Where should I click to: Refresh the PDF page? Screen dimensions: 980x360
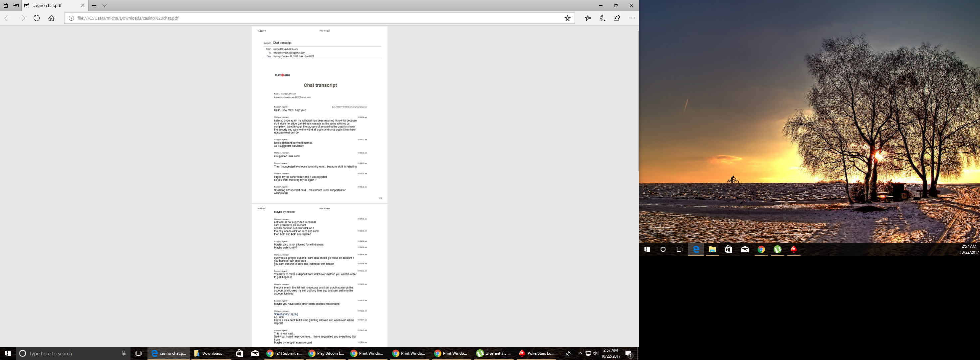tap(37, 18)
